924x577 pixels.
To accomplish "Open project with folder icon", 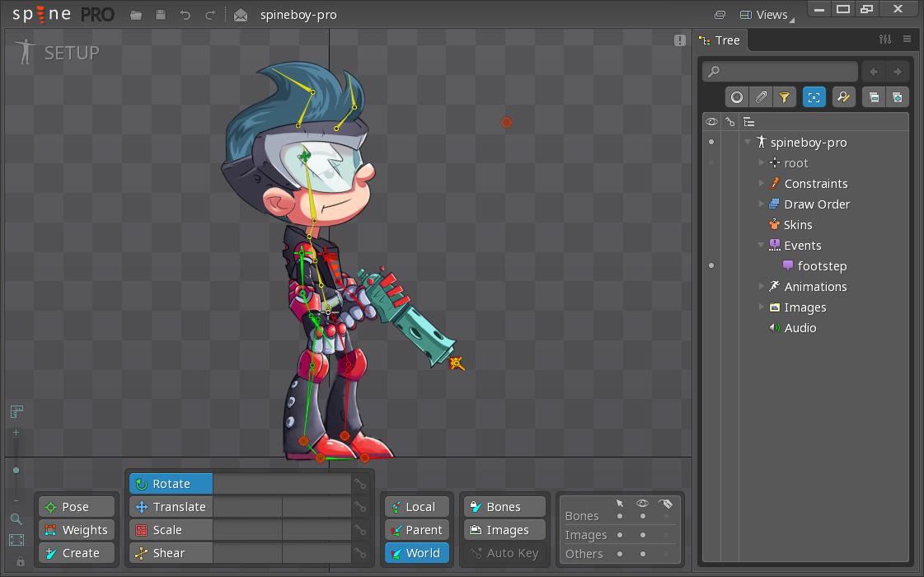I will click(137, 15).
